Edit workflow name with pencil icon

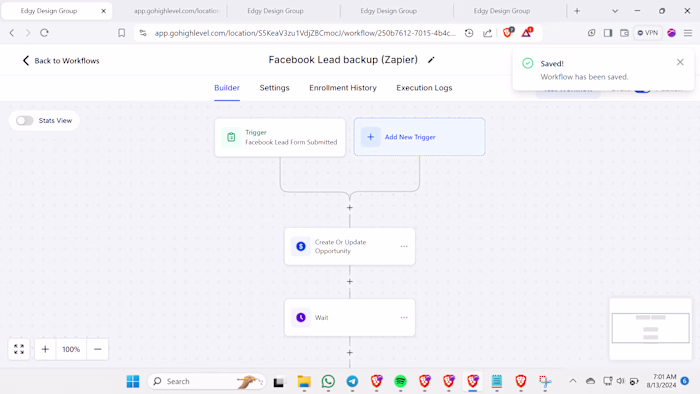(x=431, y=60)
